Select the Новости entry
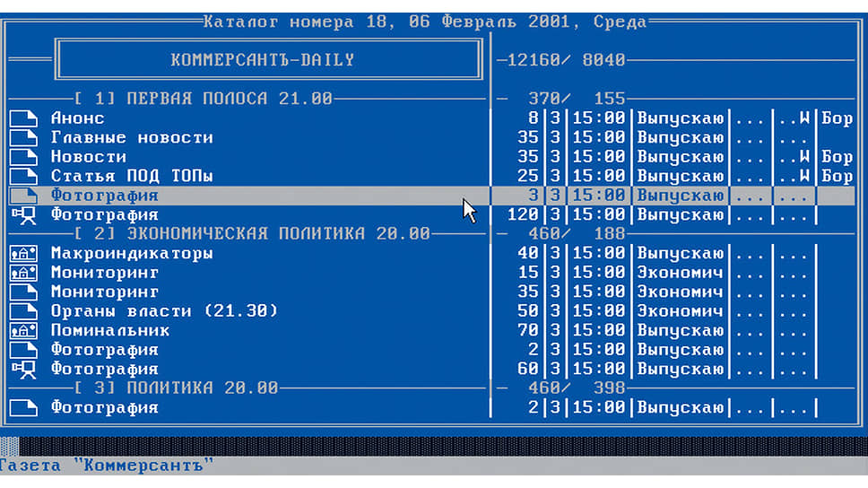 point(89,157)
